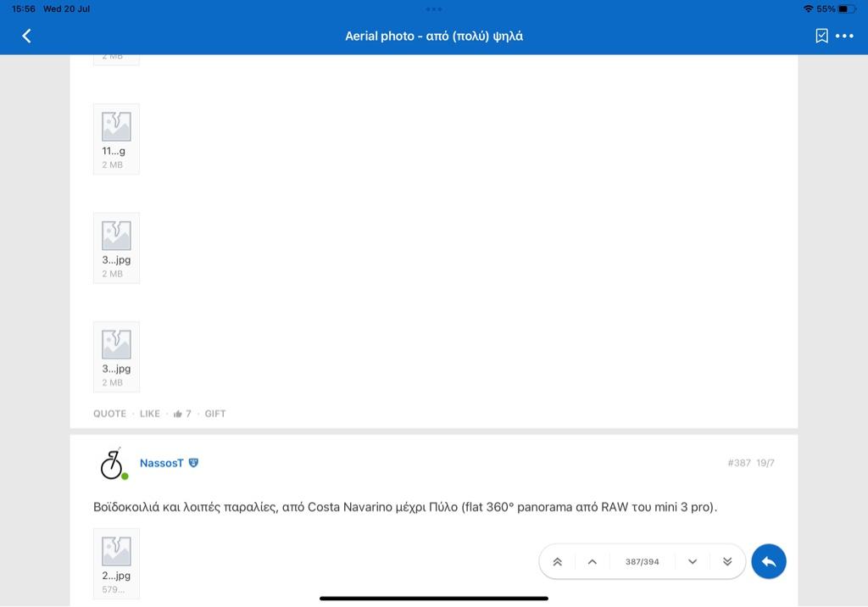Screen dimensions: 868x607
Task: Jump to first post with double-up chevron
Action: pos(558,561)
